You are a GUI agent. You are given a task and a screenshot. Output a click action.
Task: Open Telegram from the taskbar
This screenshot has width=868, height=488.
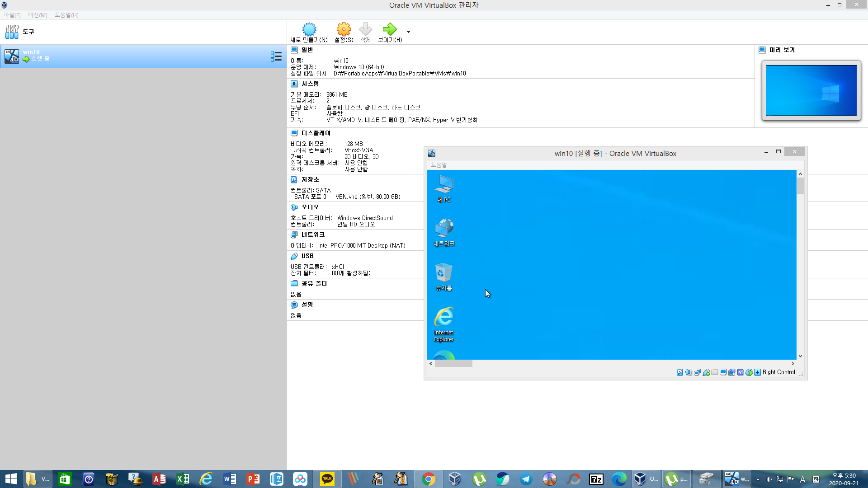[x=526, y=479]
